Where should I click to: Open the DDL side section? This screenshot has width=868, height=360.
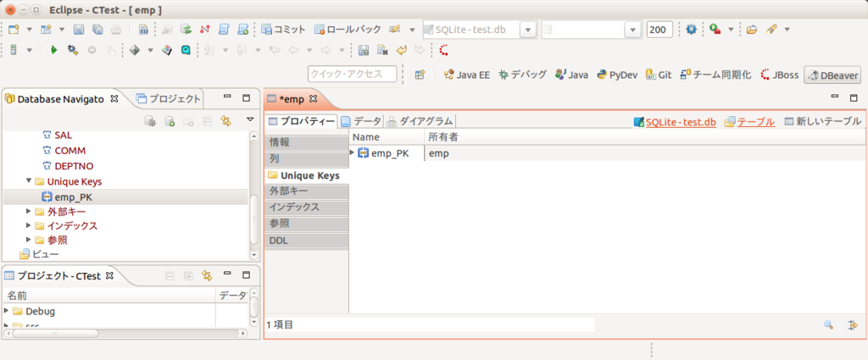307,241
